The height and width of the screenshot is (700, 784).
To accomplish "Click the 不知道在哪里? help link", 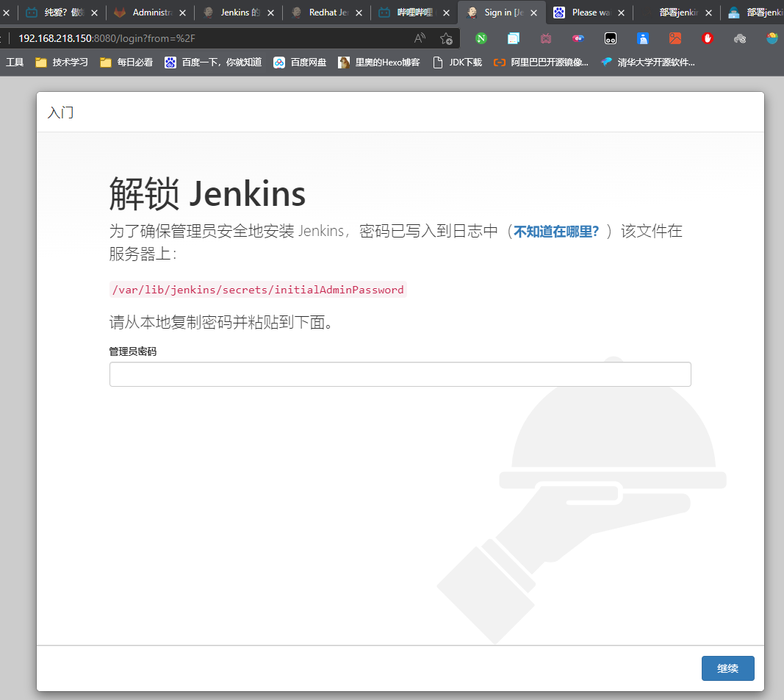I will click(x=556, y=231).
